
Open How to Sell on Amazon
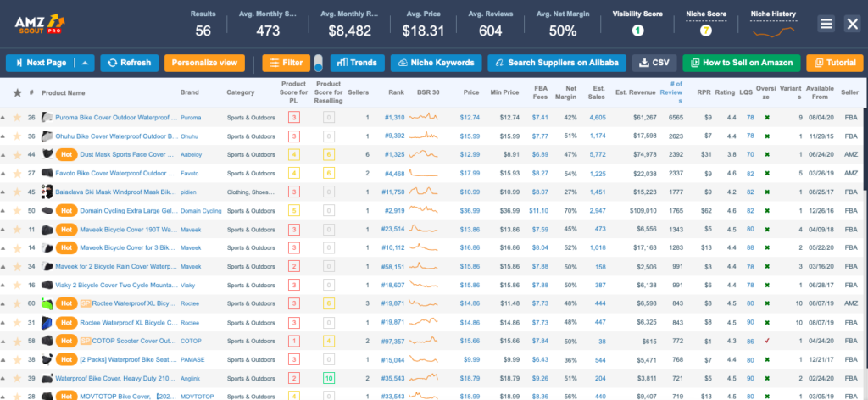(x=742, y=63)
